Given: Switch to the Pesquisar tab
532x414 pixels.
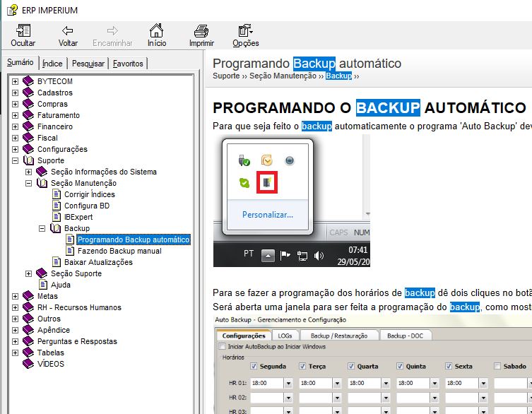Looking at the screenshot, I should [88, 64].
